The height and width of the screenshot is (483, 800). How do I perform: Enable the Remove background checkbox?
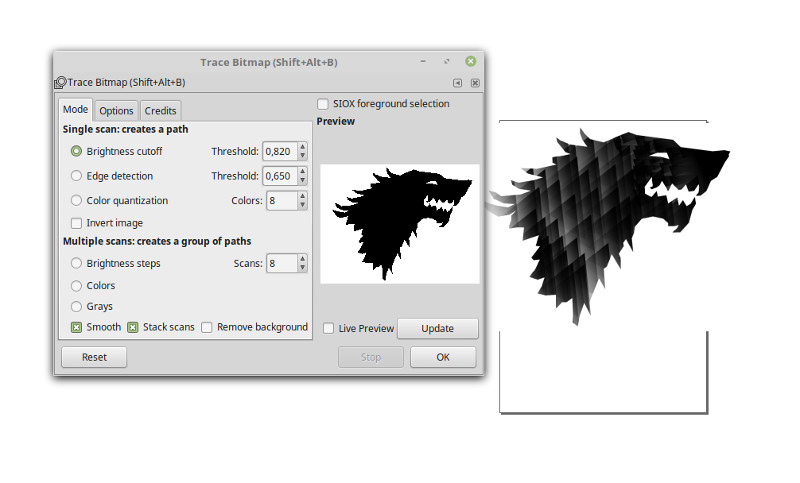point(207,327)
